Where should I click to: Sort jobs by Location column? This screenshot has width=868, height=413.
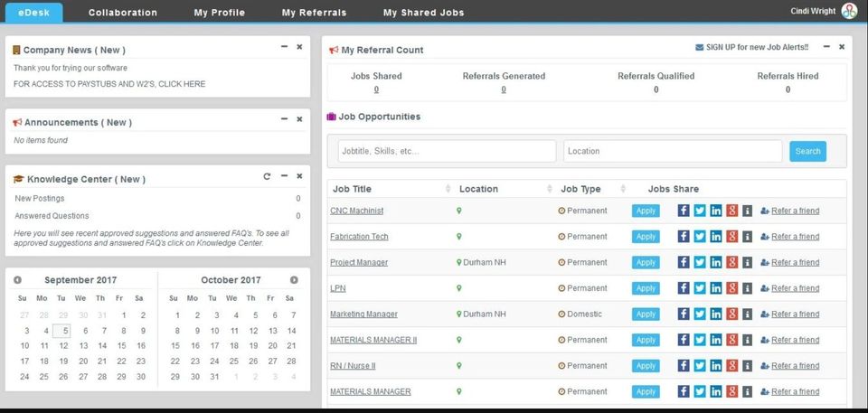coord(549,189)
